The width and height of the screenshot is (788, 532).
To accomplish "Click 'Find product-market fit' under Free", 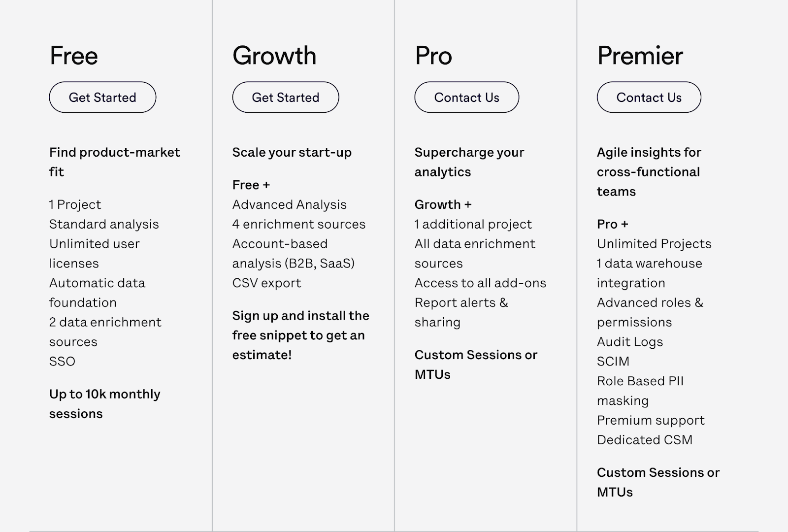I will [x=114, y=162].
